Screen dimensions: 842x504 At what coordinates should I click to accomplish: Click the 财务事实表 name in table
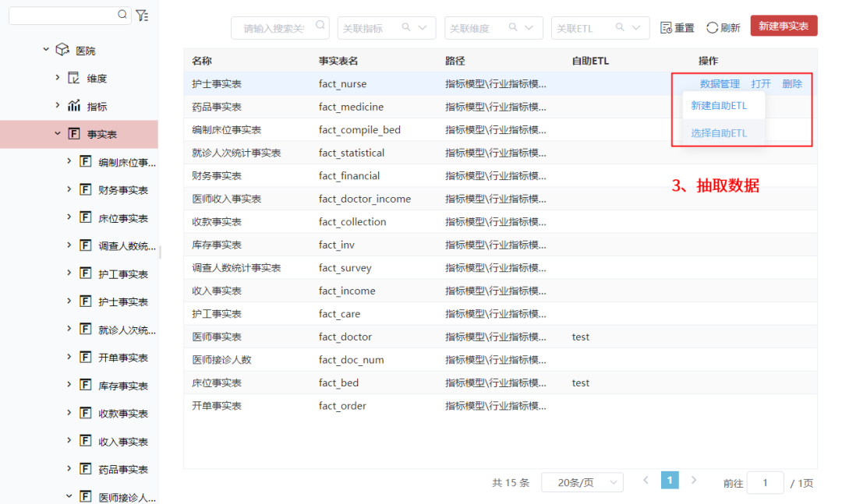[217, 176]
